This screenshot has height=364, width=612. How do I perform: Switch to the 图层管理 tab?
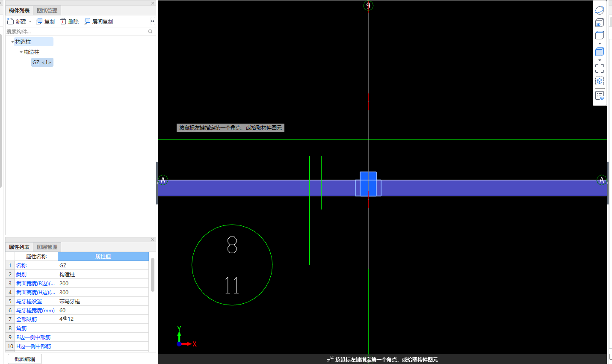(47, 247)
